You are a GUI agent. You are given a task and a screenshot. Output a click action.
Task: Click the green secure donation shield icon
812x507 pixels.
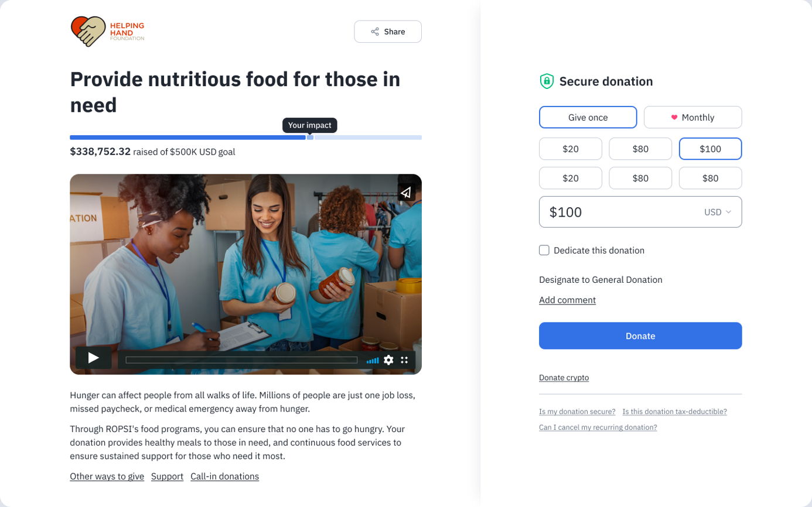coord(546,81)
